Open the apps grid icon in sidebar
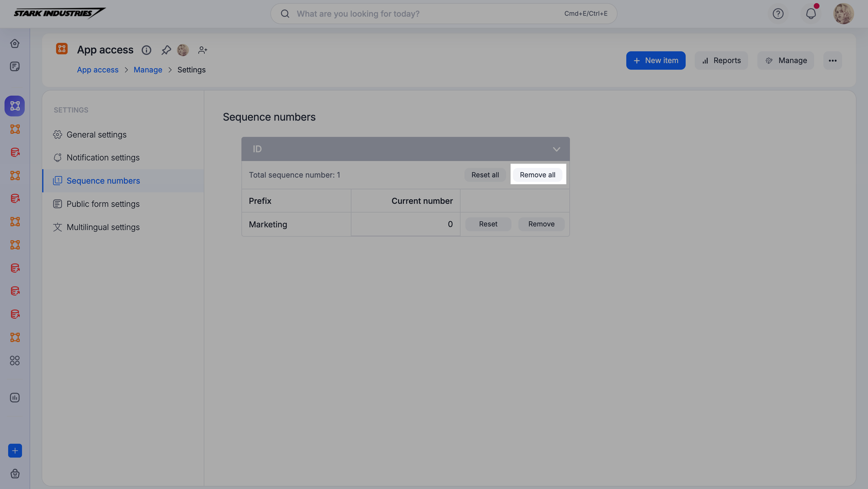 coord(15,361)
